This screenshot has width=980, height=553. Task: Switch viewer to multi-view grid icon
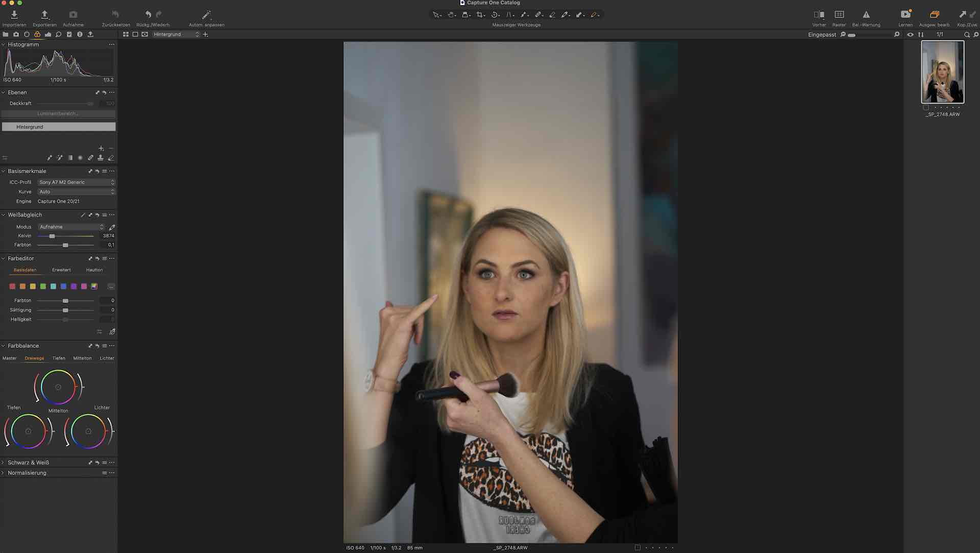[126, 34]
